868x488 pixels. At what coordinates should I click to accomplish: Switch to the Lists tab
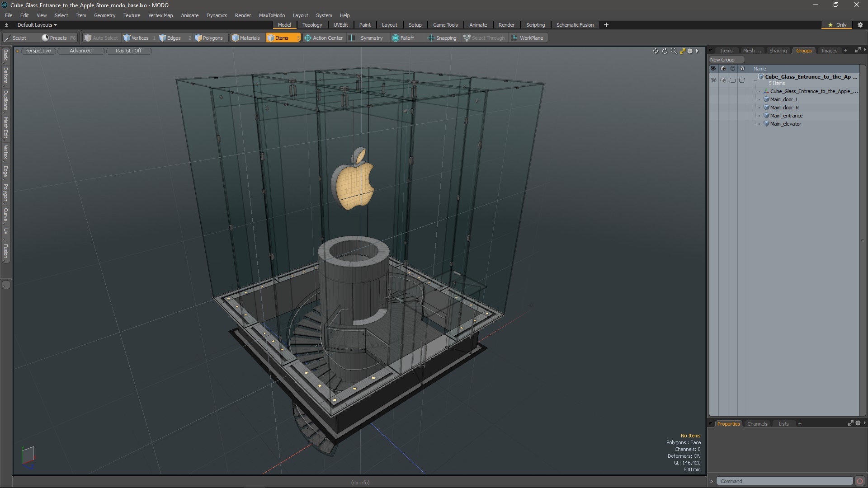pyautogui.click(x=783, y=424)
